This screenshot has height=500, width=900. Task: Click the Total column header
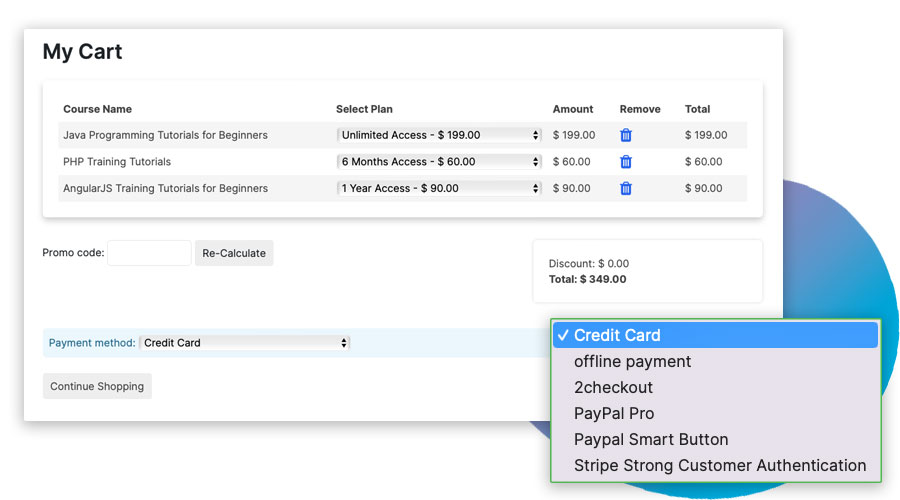tap(697, 109)
